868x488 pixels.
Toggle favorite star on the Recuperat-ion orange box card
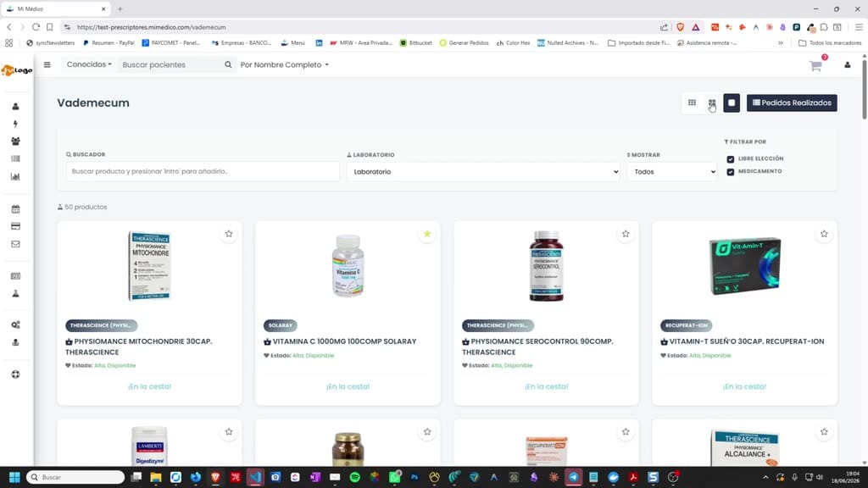(x=626, y=431)
